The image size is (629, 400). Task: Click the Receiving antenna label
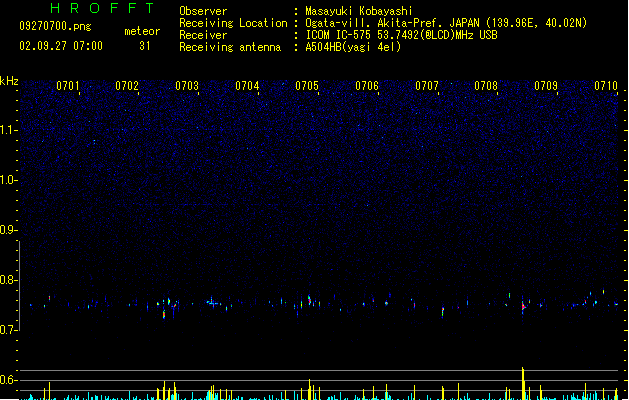pyautogui.click(x=230, y=47)
